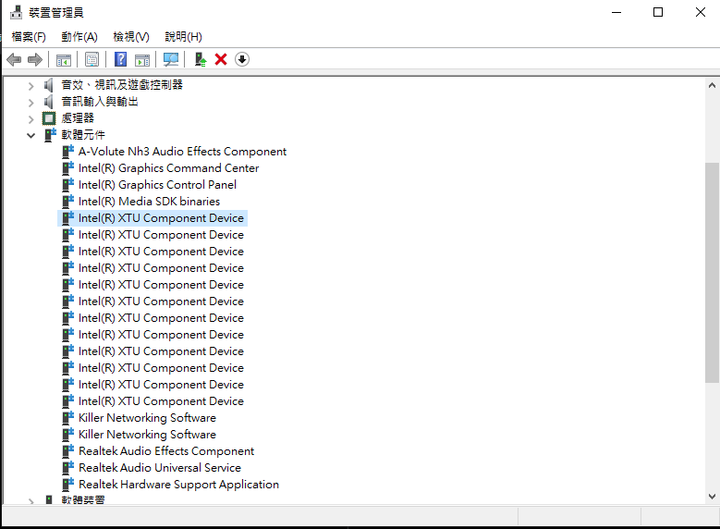Toggle the console tree pane toolbar icon
This screenshot has height=529, width=720.
[63, 60]
